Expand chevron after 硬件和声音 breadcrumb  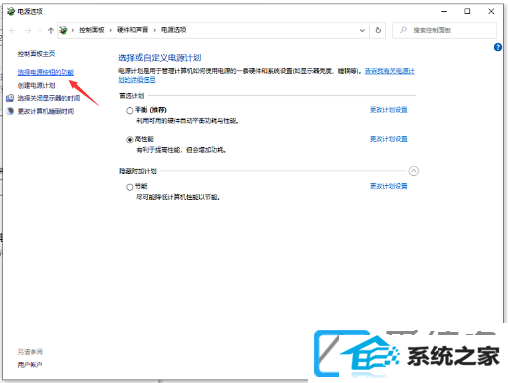coord(155,30)
